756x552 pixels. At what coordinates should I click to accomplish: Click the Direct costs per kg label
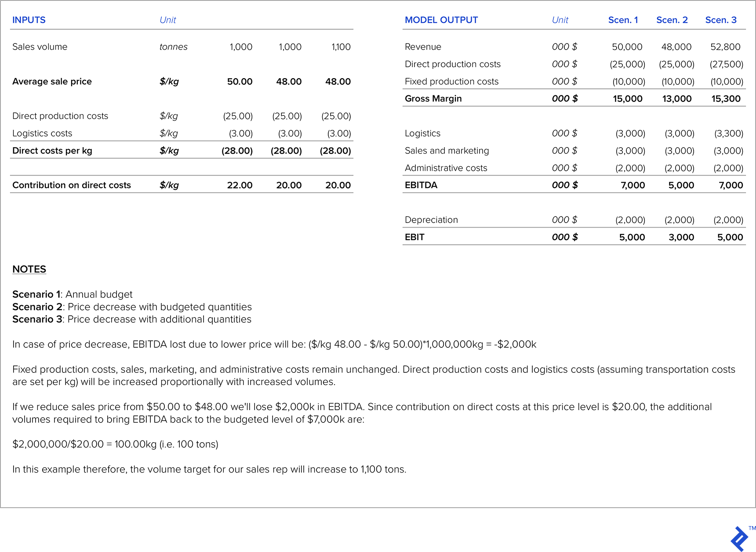(x=52, y=151)
